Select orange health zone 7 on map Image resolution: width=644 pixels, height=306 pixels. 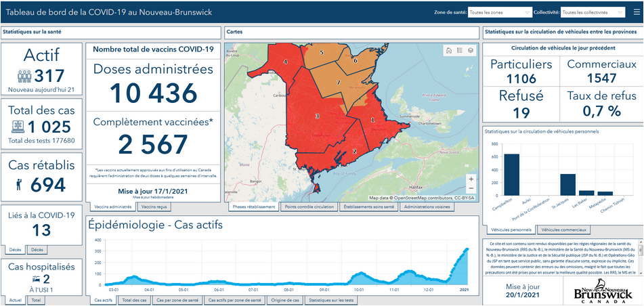[x=339, y=83]
